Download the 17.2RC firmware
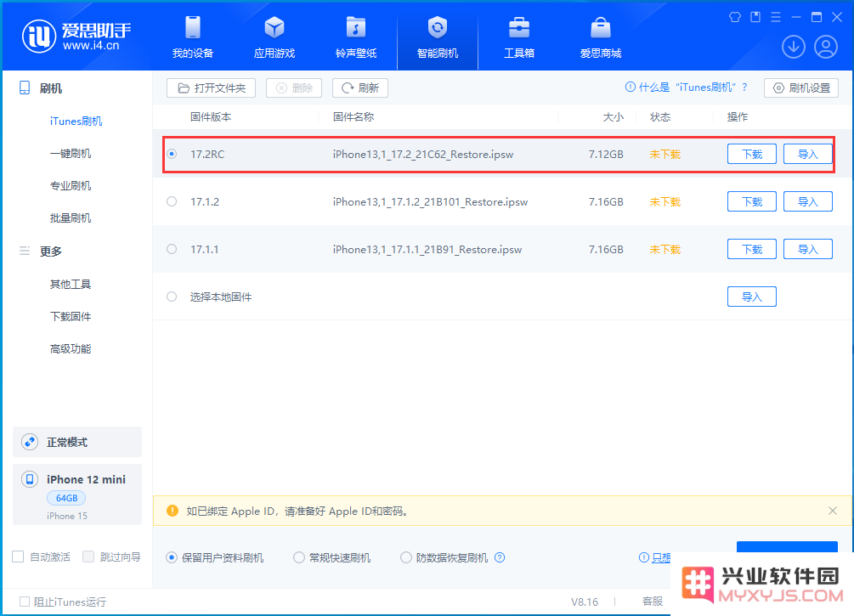The image size is (854, 616). click(752, 154)
